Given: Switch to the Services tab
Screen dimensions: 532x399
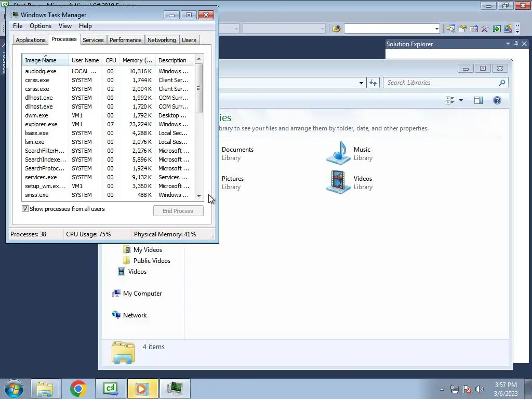Looking at the screenshot, I should point(93,39).
